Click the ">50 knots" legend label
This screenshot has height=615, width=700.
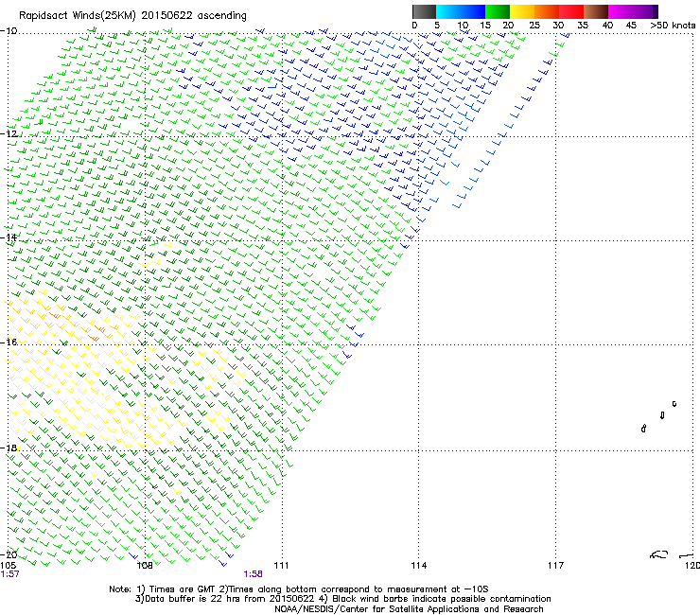click(x=673, y=26)
